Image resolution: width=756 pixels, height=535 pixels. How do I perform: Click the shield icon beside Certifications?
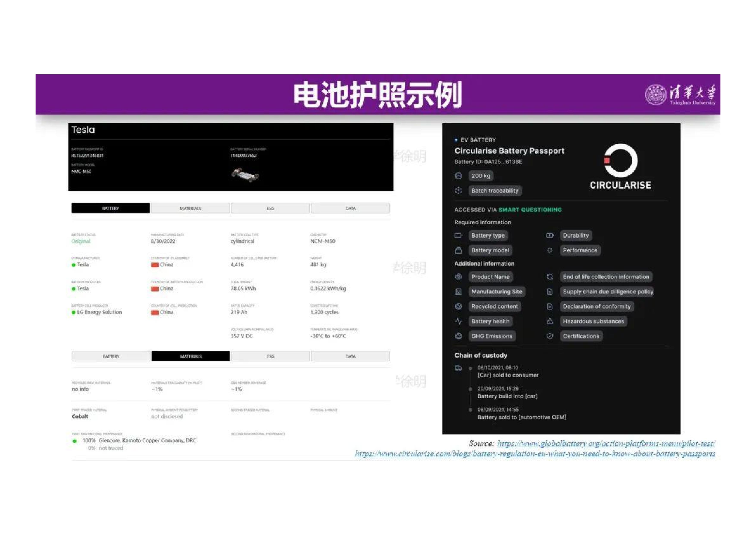[550, 336]
